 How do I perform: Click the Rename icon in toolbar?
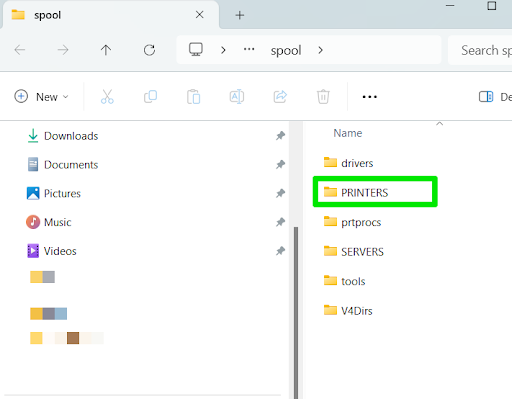tap(237, 97)
